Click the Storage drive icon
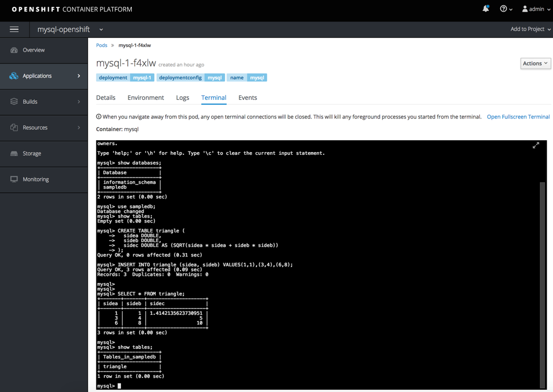This screenshot has width=553, height=392. point(14,153)
